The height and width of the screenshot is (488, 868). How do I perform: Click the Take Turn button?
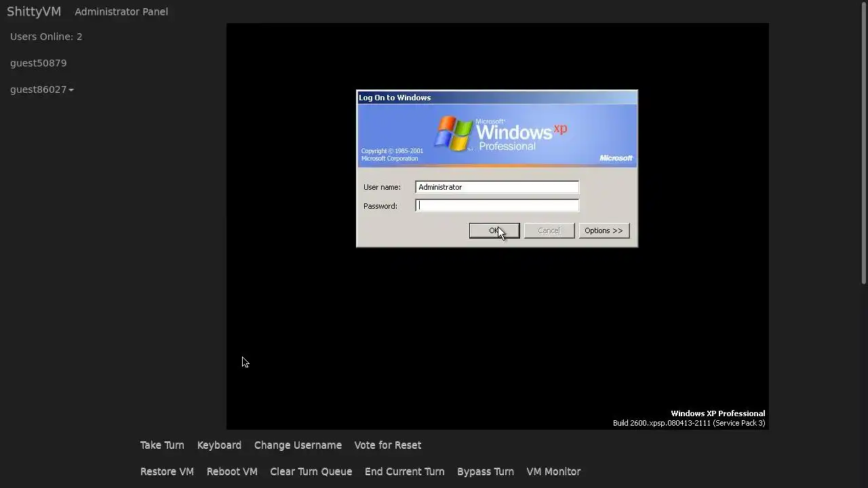[162, 445]
